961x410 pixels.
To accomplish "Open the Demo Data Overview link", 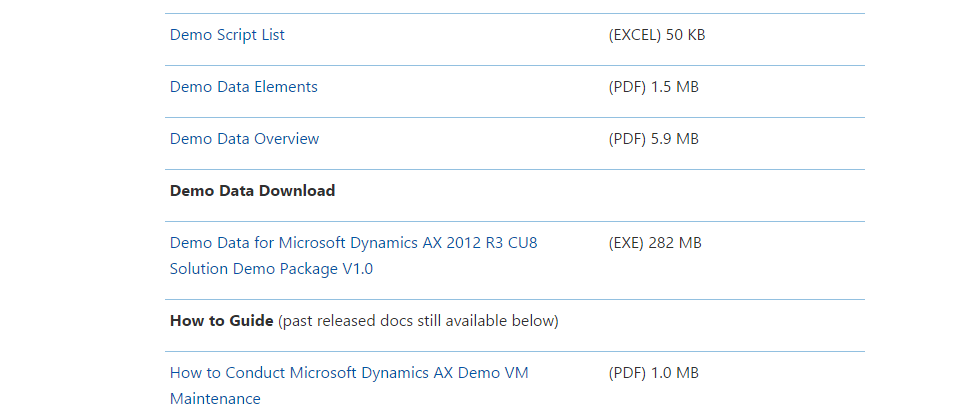I will click(x=245, y=139).
